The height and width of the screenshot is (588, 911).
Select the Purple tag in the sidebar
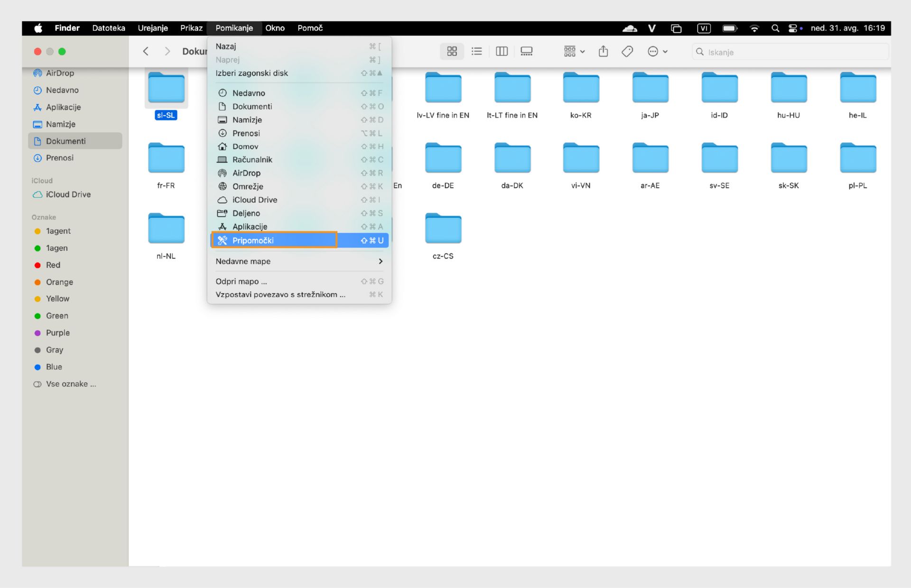(x=57, y=333)
